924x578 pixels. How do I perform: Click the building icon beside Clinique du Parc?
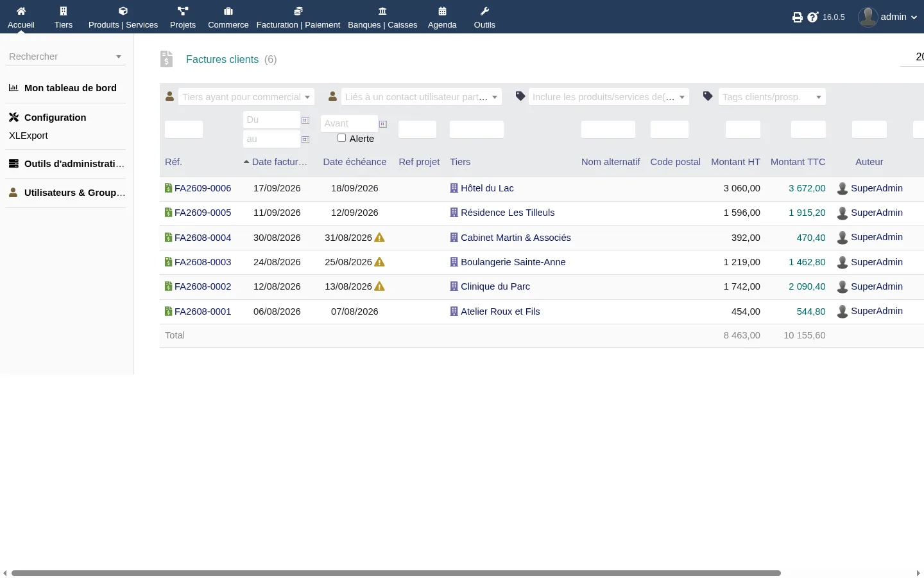coord(454,286)
